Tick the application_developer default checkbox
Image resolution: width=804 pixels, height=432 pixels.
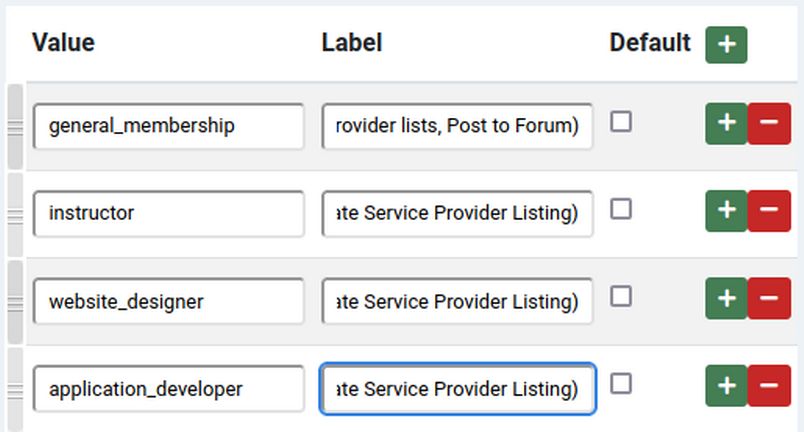point(621,383)
